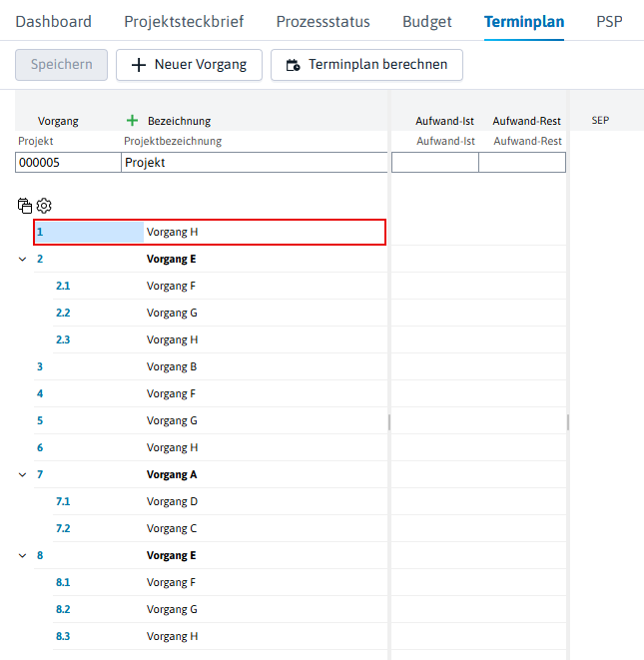Open task link number 3

coord(40,366)
